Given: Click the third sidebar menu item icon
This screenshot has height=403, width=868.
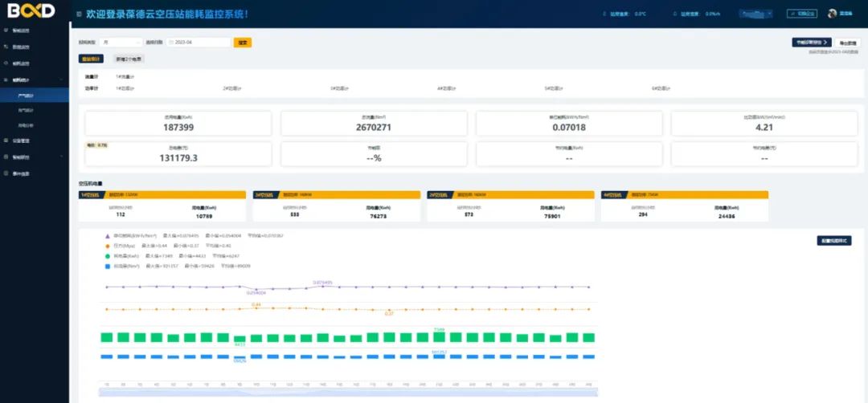Looking at the screenshot, I should pos(6,63).
